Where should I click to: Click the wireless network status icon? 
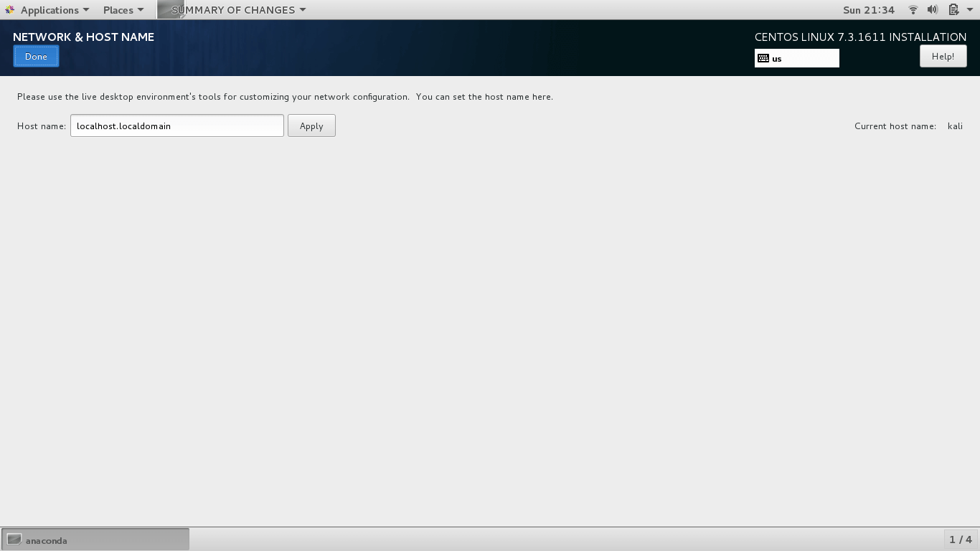(x=913, y=10)
